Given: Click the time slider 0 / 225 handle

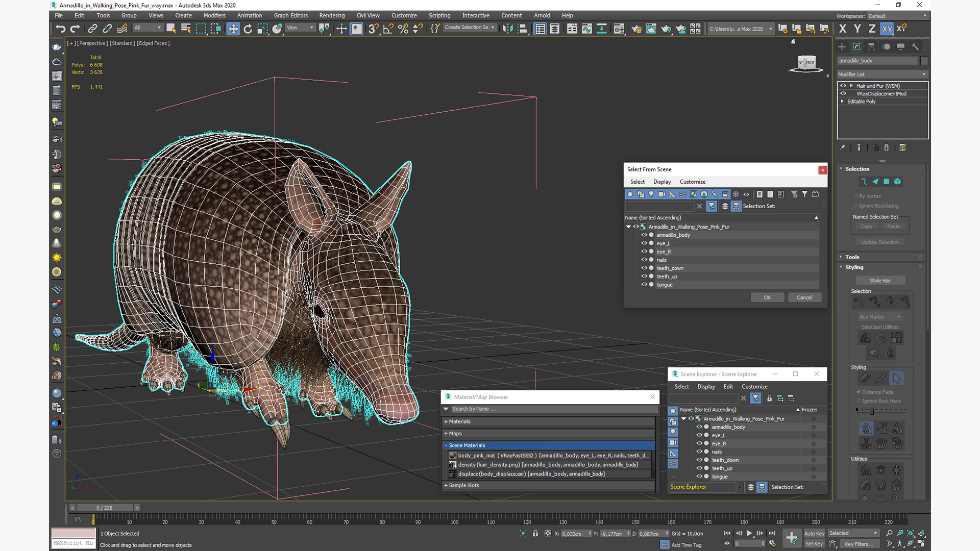Looking at the screenshot, I should (x=105, y=508).
